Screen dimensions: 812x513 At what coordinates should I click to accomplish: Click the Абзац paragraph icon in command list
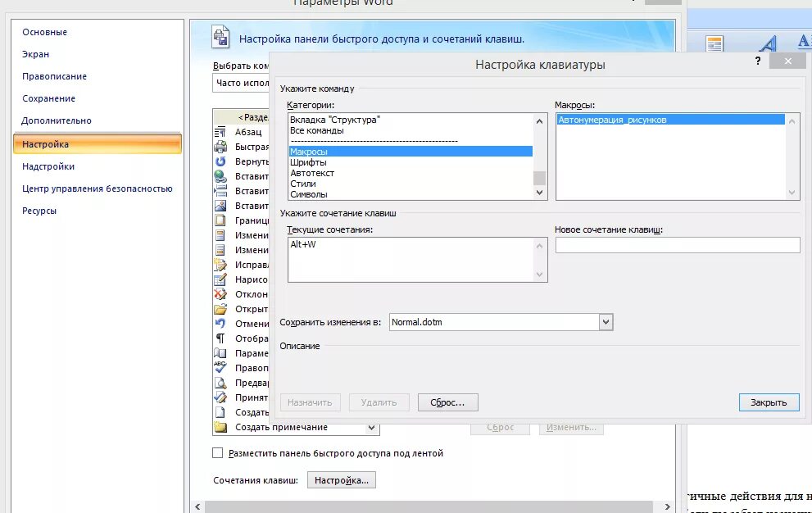[x=220, y=132]
